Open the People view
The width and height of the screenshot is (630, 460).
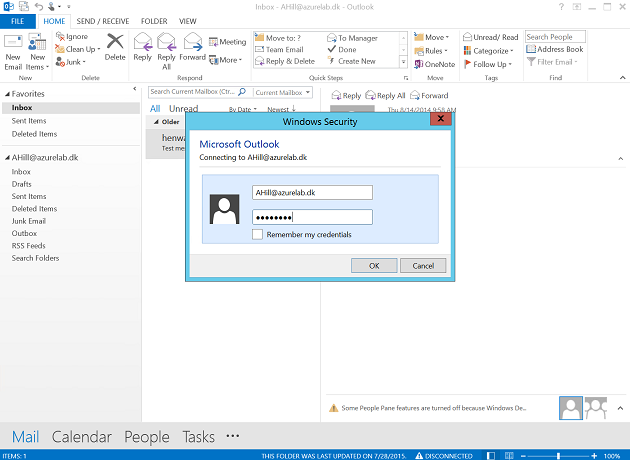point(147,437)
